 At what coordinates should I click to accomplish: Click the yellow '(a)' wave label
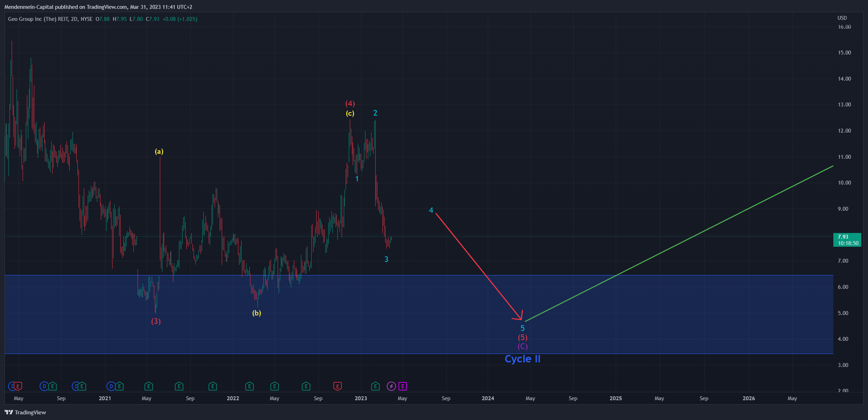(159, 152)
